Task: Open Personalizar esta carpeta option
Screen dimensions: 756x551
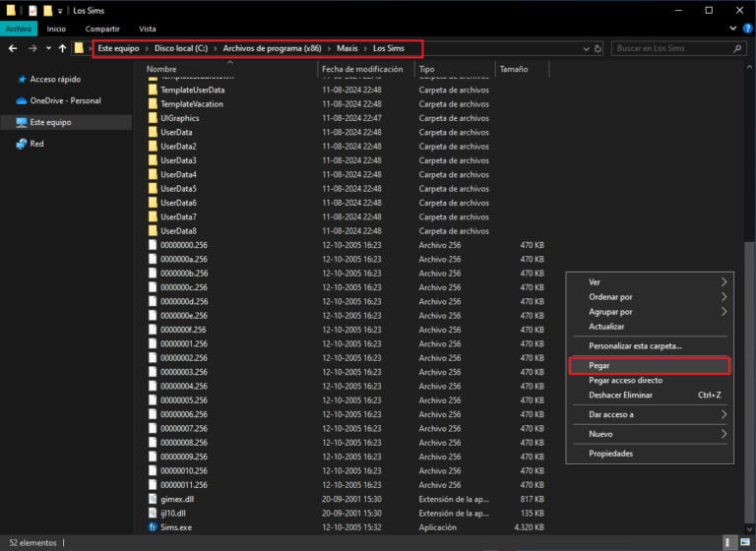Action: [650, 346]
